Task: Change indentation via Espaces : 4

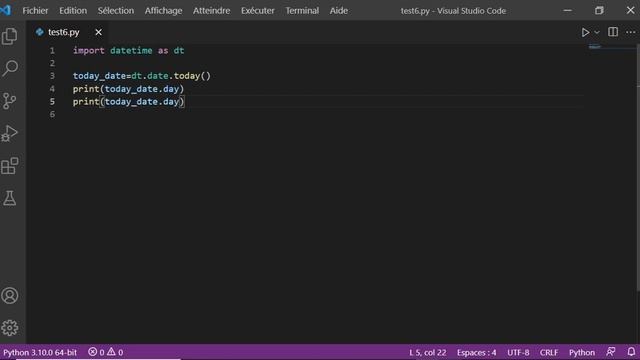Action: pos(476,352)
